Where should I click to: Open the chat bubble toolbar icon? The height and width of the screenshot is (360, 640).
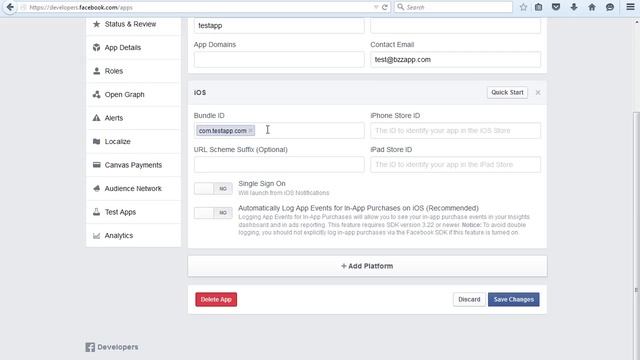click(x=610, y=7)
